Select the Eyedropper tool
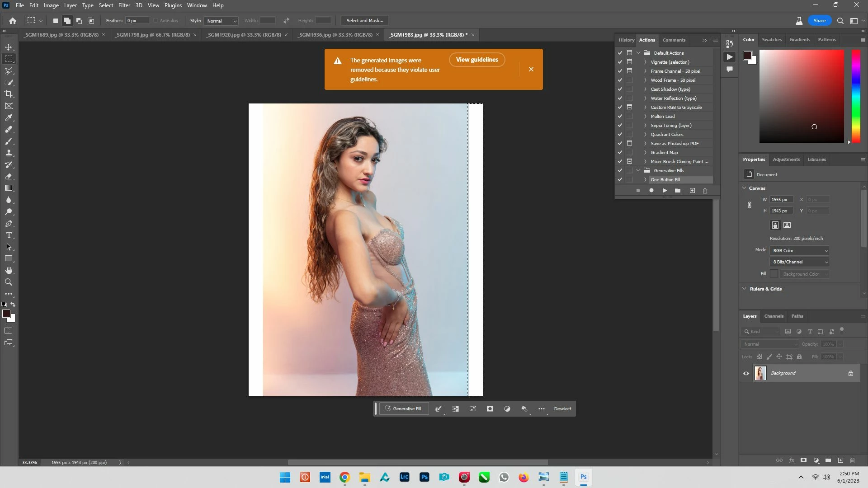The width and height of the screenshot is (868, 488). [9, 118]
